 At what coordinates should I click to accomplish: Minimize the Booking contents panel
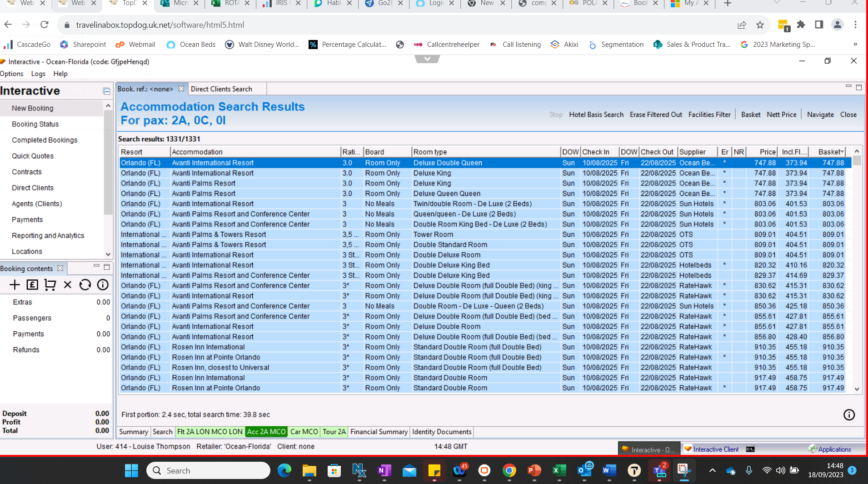click(96, 266)
